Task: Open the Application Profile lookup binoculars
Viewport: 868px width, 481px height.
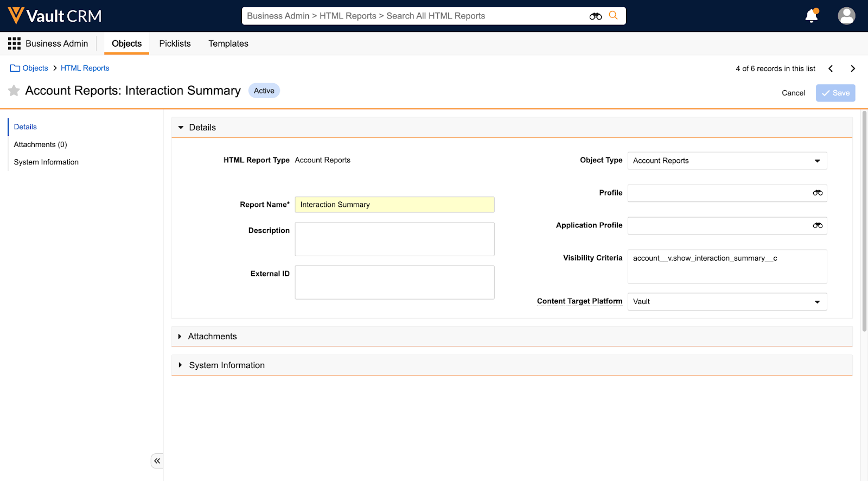Action: pyautogui.click(x=817, y=226)
